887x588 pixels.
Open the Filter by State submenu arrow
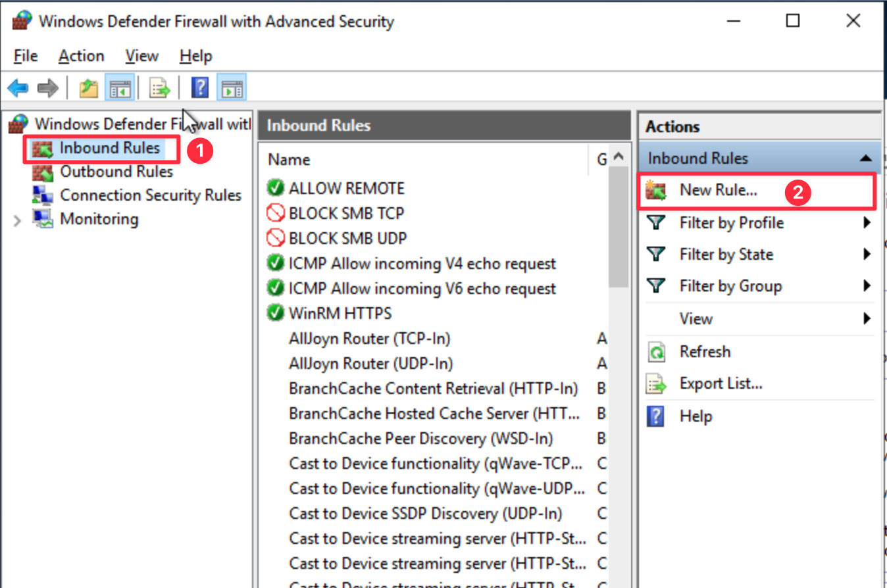click(x=867, y=255)
